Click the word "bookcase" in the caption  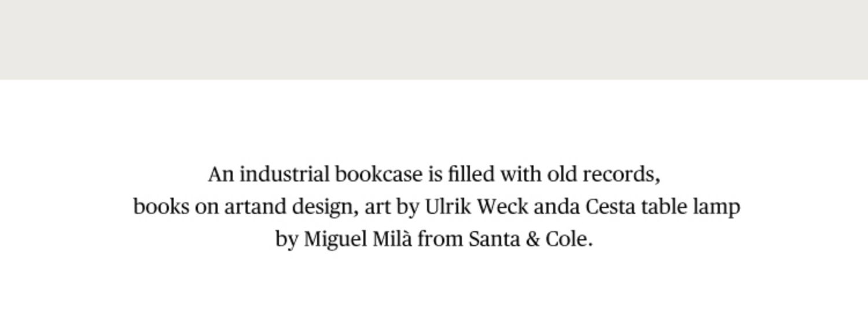[x=378, y=175]
